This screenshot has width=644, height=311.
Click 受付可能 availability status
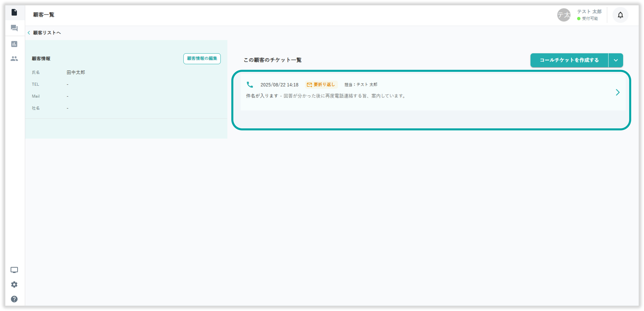pos(589,19)
